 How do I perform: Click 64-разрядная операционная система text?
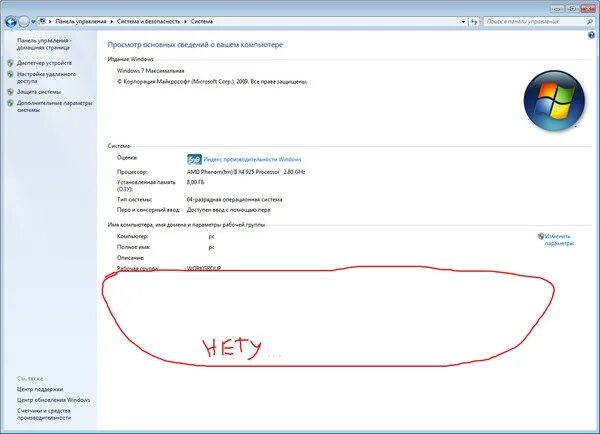point(235,199)
